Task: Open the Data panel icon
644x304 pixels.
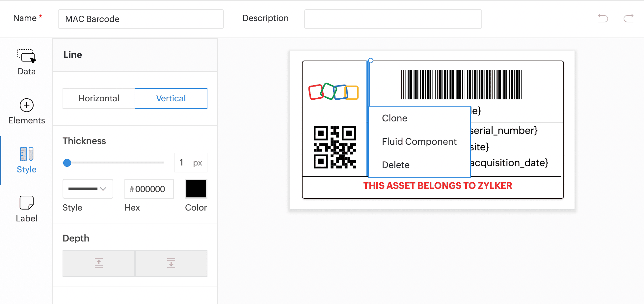Action: pos(27,56)
